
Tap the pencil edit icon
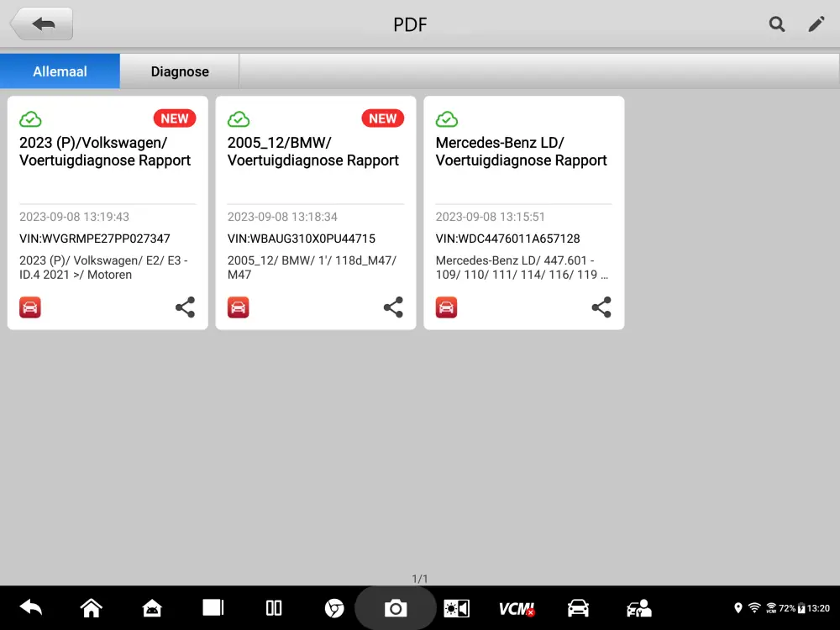click(x=816, y=24)
